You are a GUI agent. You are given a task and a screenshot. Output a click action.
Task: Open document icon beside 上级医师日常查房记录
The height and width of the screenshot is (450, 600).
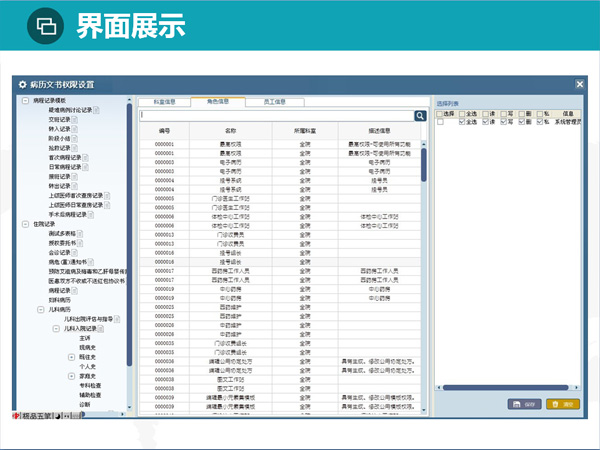(x=107, y=205)
